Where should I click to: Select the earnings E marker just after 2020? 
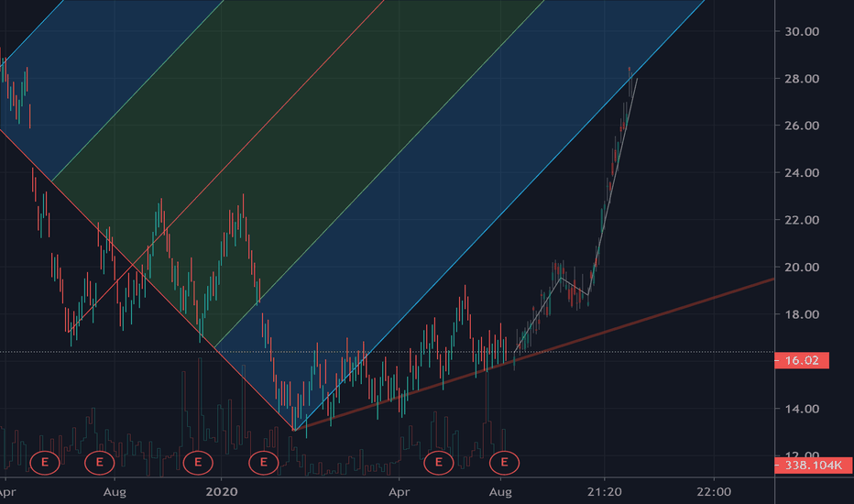(x=264, y=463)
